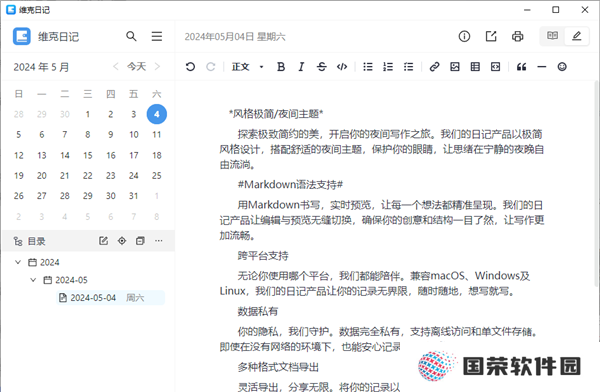Viewport: 600px width, 392px height.
Task: Insert an image
Action: pos(455,67)
